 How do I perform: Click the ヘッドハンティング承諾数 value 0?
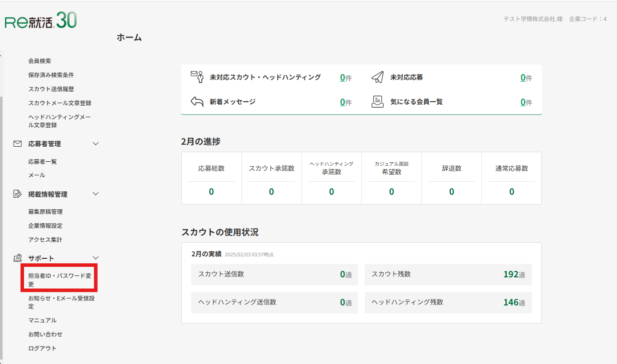(332, 192)
